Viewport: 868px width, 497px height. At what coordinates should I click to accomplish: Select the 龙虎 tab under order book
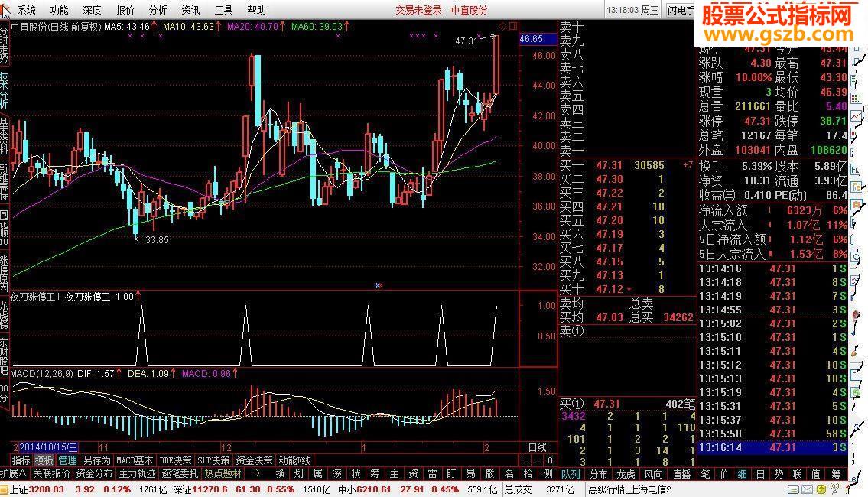tap(626, 474)
